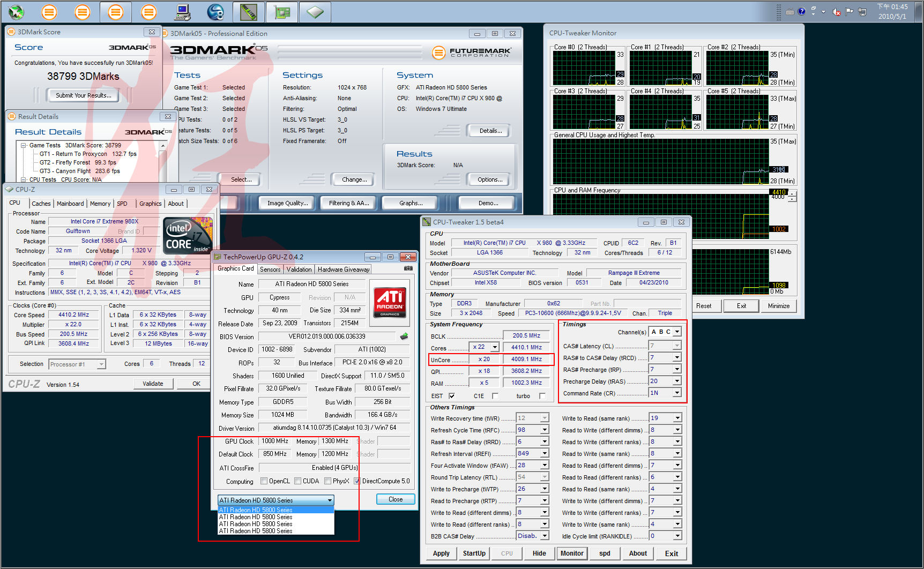Screen dimensions: 924x569
Task: Open the Precharge Delay (tRAS) dropdown
Action: 677,381
